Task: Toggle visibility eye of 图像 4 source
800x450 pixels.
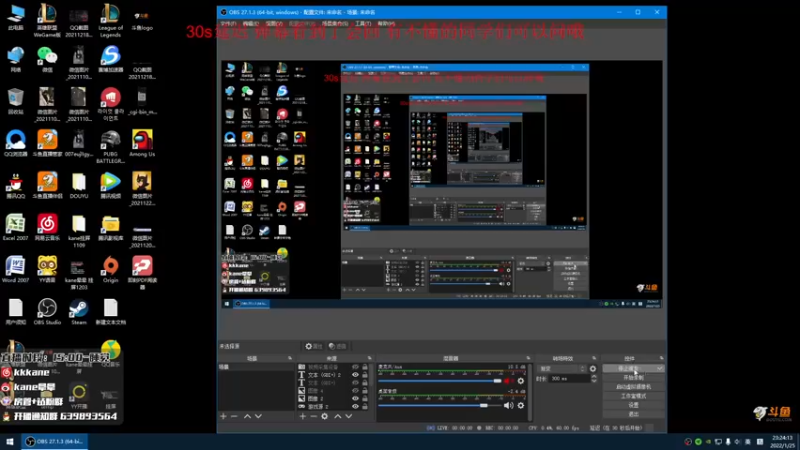Action: click(x=355, y=391)
